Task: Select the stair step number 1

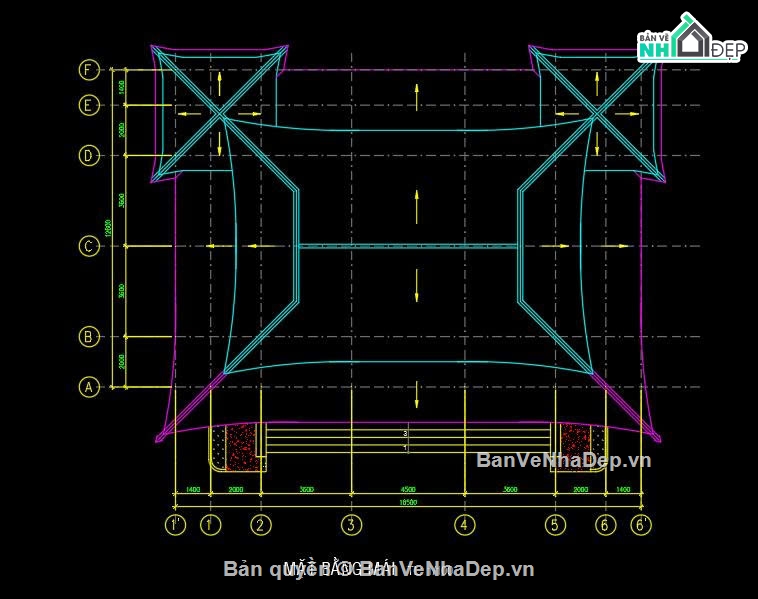Action: [x=405, y=448]
